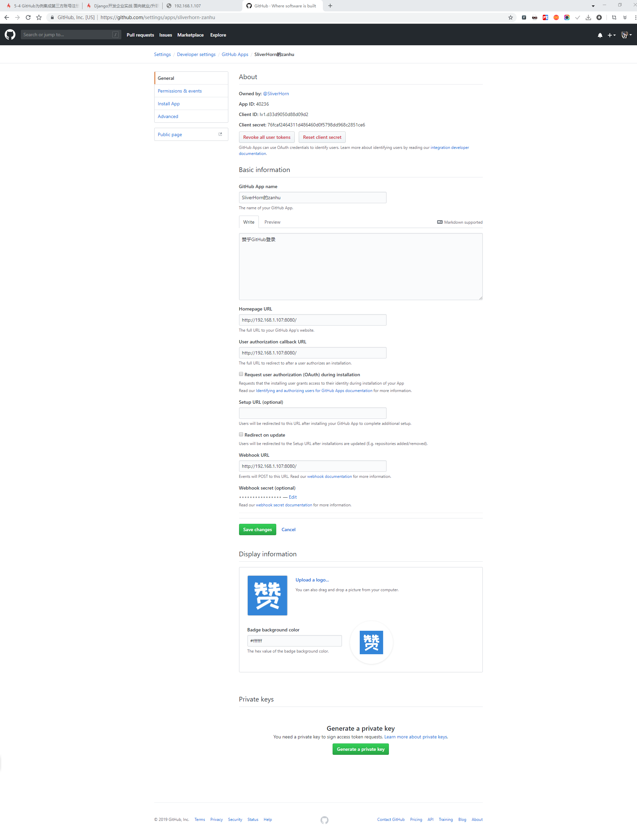Switch to the Django browser tab
The height and width of the screenshot is (840, 637).
(123, 6)
